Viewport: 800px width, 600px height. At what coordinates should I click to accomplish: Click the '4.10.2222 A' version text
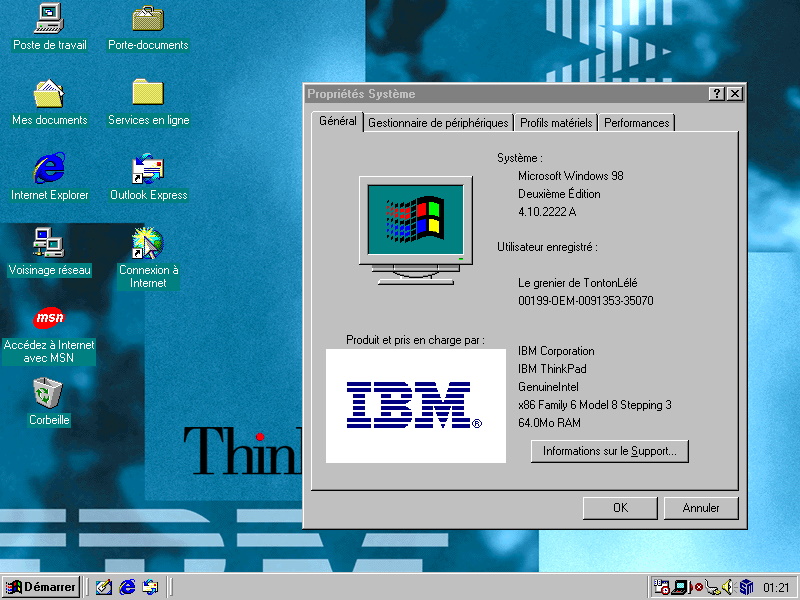click(547, 212)
